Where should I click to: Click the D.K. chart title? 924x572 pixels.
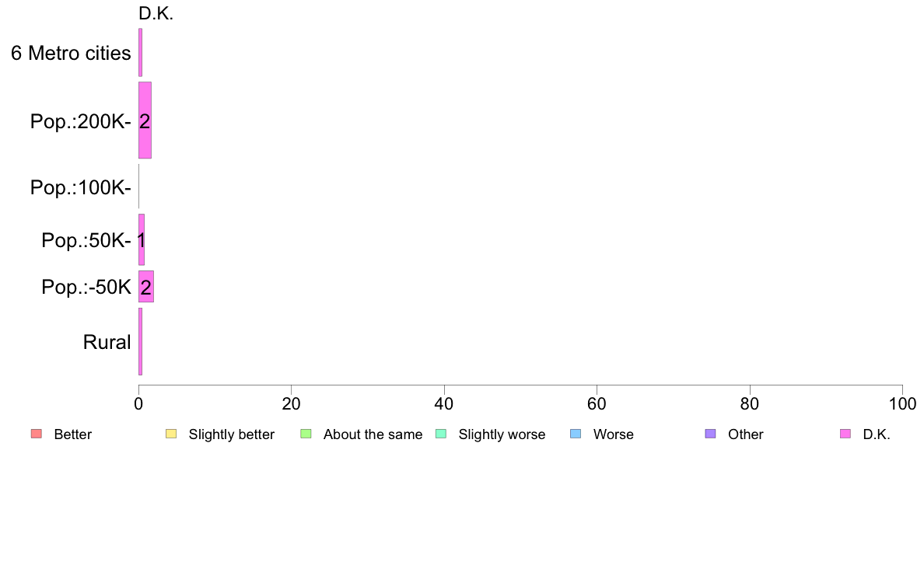tap(156, 13)
